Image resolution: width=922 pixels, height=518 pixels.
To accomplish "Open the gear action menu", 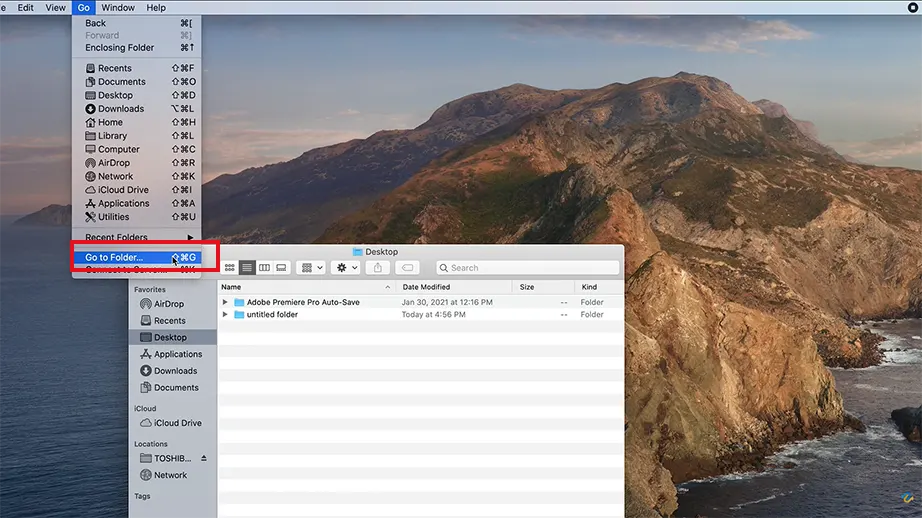I will click(x=346, y=268).
